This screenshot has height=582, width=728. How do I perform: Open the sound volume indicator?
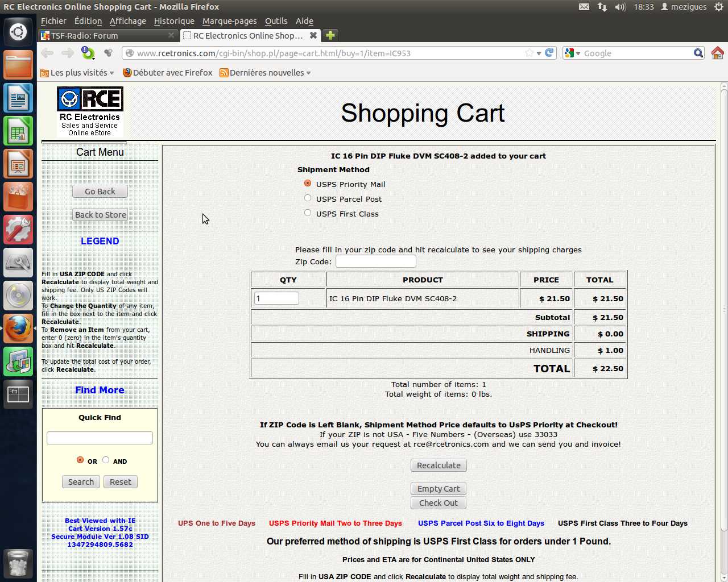coord(621,7)
